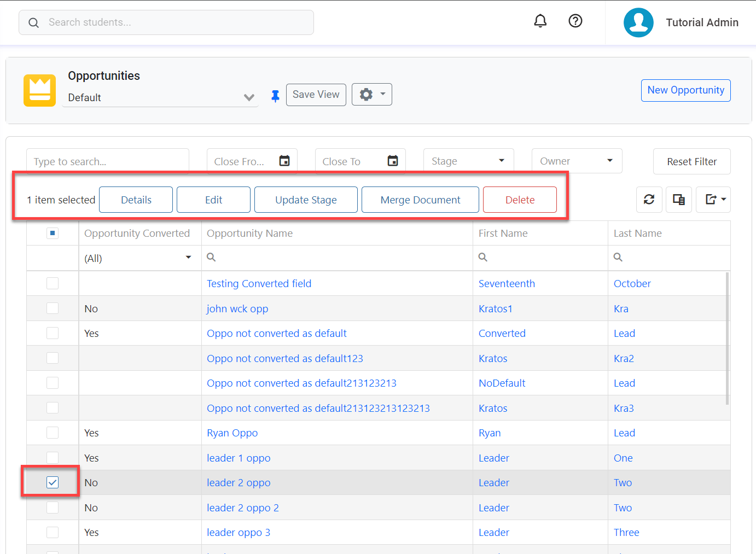The height and width of the screenshot is (554, 756).
Task: Pin the current view
Action: pos(275,96)
